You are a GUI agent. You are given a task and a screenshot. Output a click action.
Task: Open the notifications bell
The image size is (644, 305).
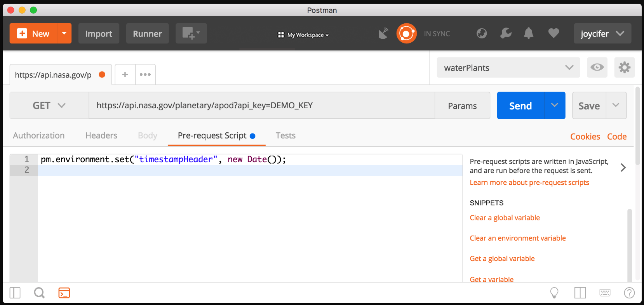(529, 33)
